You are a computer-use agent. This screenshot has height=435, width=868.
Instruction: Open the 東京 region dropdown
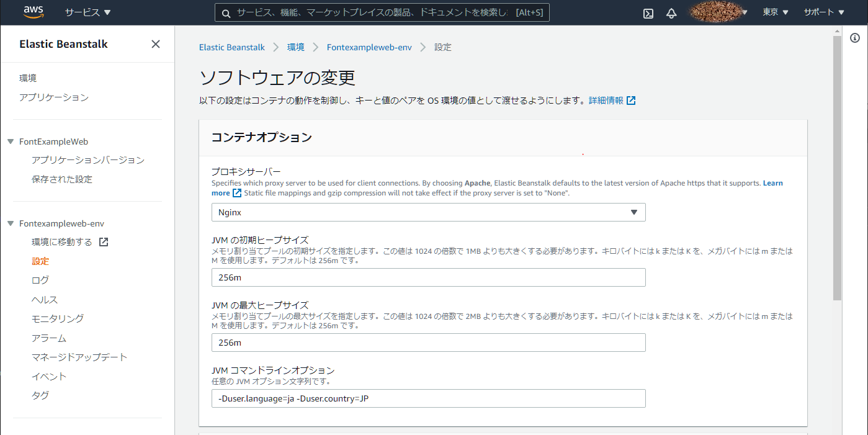pyautogui.click(x=776, y=12)
